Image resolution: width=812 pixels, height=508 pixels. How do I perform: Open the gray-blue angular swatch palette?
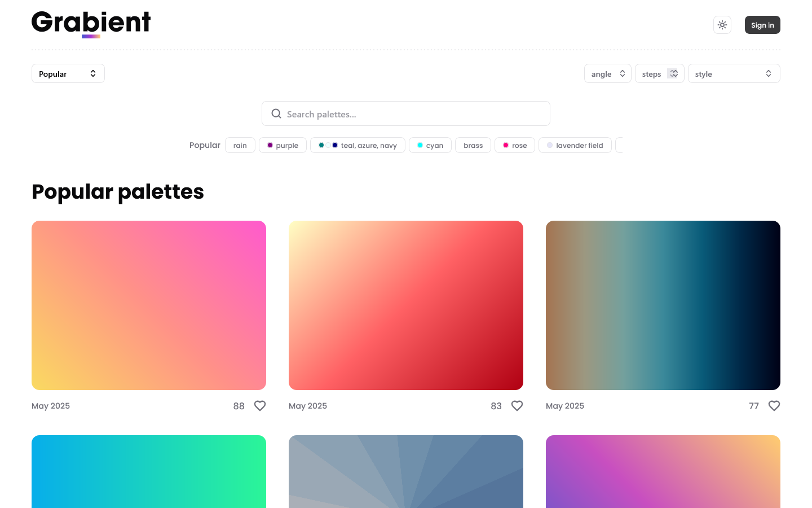(406, 471)
